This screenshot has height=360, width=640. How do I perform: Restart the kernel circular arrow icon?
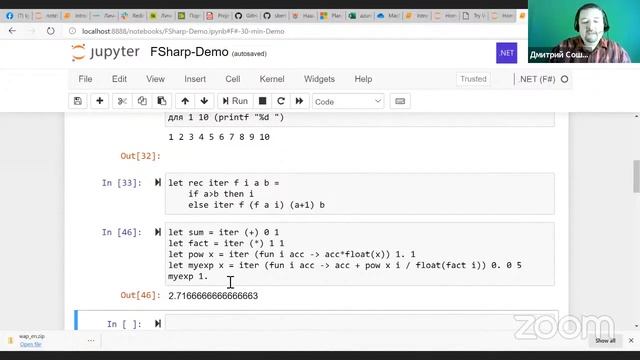tap(281, 101)
